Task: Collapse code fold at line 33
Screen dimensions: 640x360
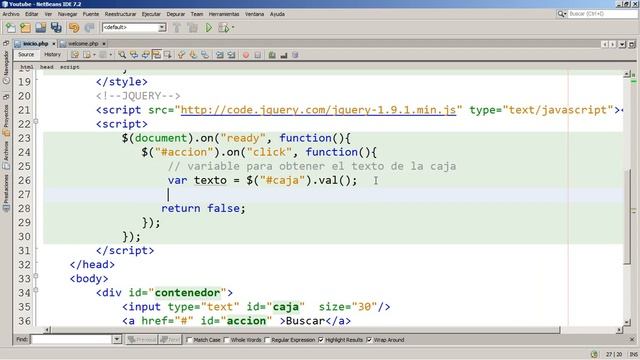Action: [x=36, y=276]
